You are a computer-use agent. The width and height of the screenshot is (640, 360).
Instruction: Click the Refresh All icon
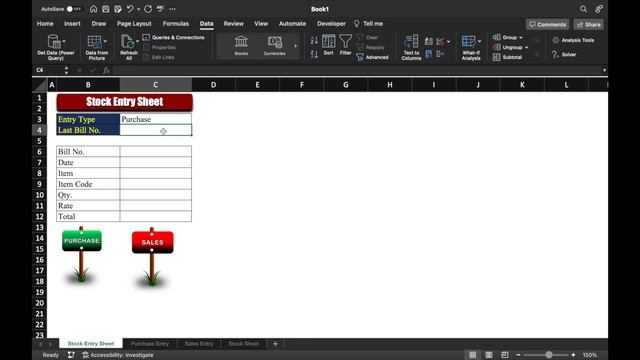[x=127, y=42]
